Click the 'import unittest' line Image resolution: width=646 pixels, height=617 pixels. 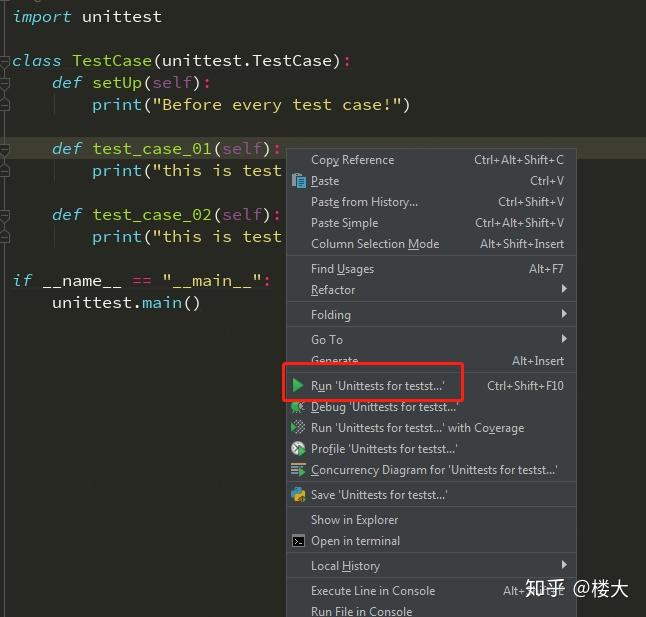tap(87, 17)
